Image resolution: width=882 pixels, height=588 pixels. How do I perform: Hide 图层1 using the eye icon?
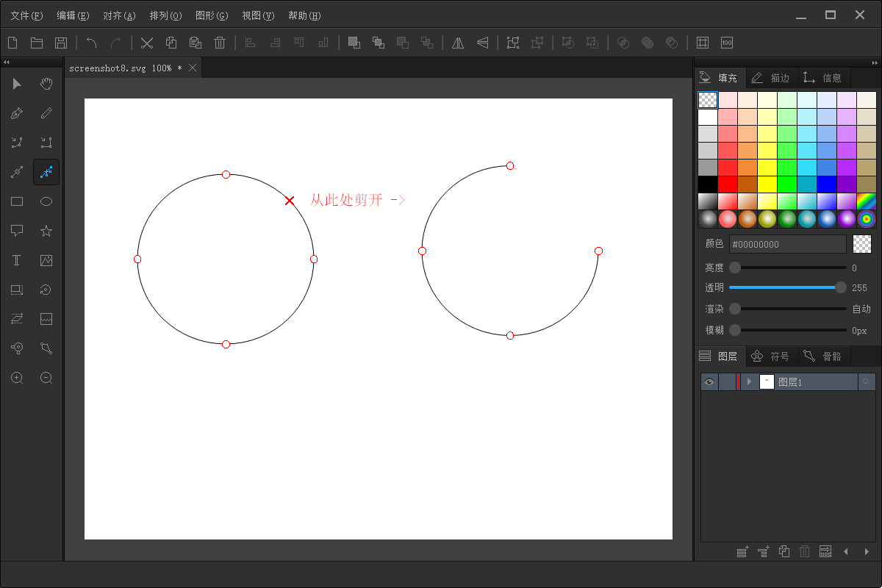click(x=709, y=381)
